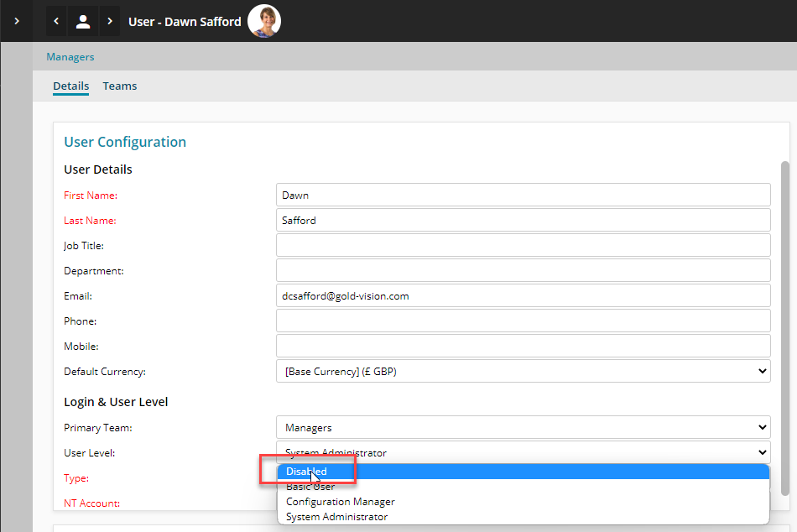The image size is (797, 532).
Task: Click the empty Department field
Action: pos(523,270)
